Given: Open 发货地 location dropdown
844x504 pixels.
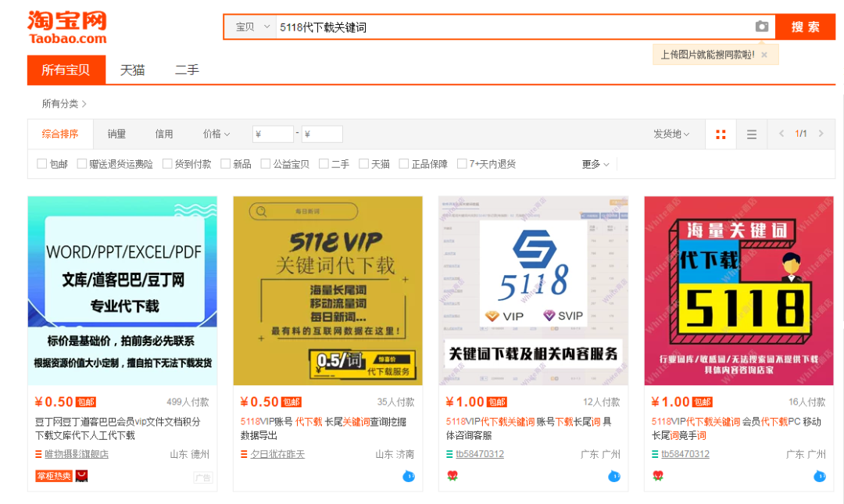Looking at the screenshot, I should 671,134.
